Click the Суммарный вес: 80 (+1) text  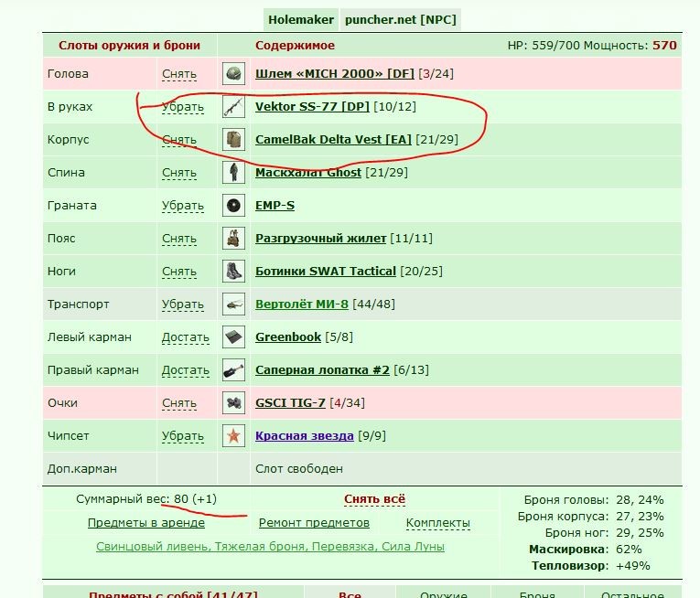[x=146, y=499]
